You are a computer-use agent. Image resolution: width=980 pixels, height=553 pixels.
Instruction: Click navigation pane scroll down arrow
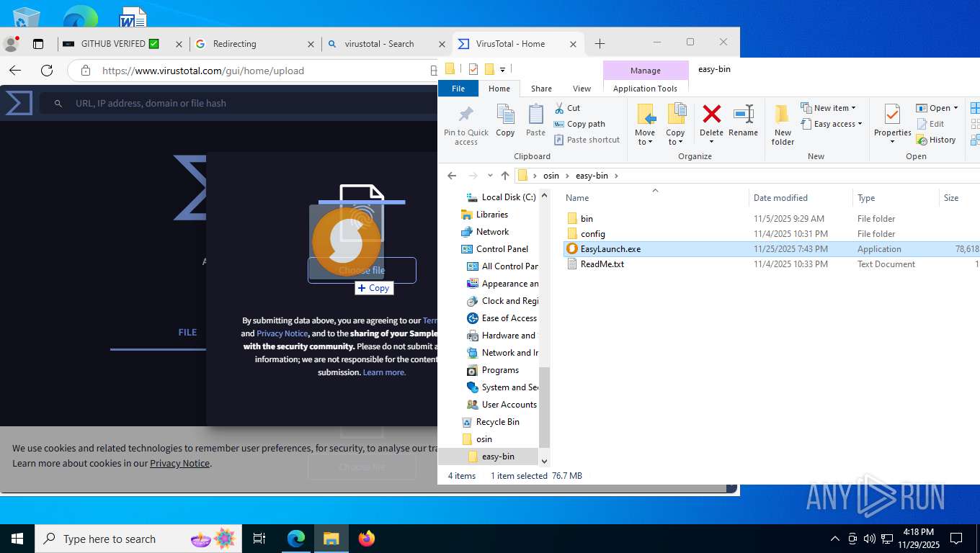point(545,460)
